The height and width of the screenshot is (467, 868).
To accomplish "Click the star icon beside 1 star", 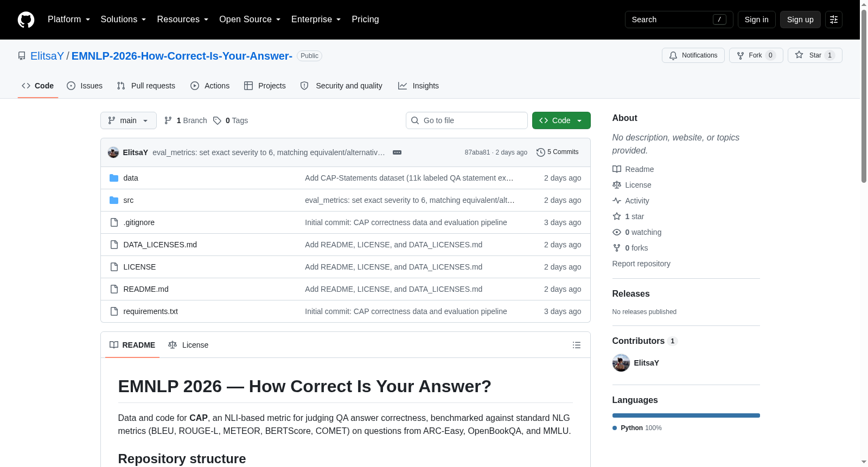I will (x=617, y=216).
